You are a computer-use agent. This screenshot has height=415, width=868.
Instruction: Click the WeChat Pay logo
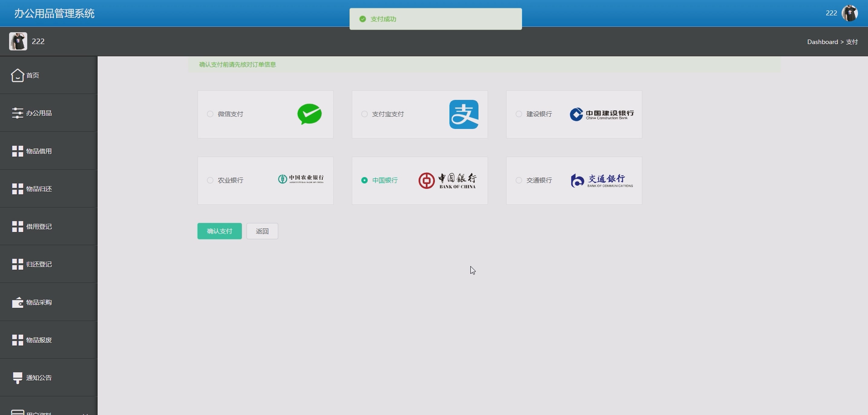[x=309, y=114]
